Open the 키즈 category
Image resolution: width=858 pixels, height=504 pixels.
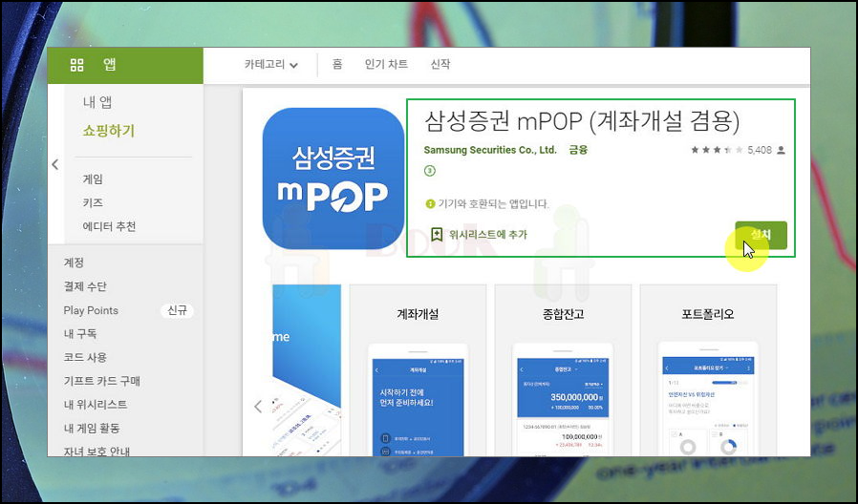click(93, 202)
